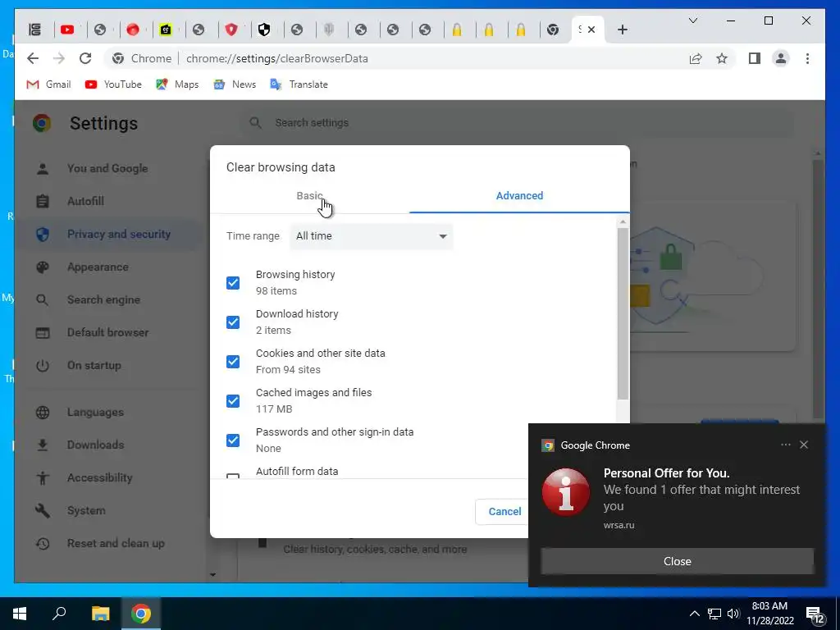Uncheck Cached images and files
This screenshot has height=630, width=840.
(233, 400)
